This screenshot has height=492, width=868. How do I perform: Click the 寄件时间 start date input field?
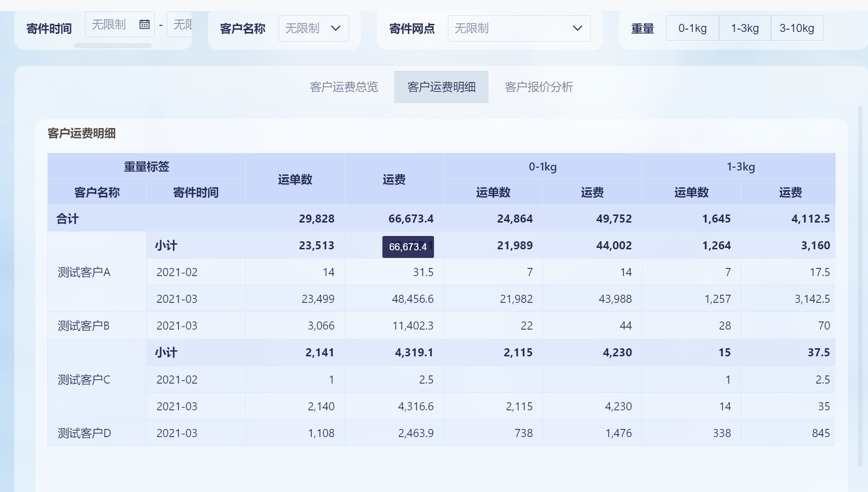(x=119, y=24)
